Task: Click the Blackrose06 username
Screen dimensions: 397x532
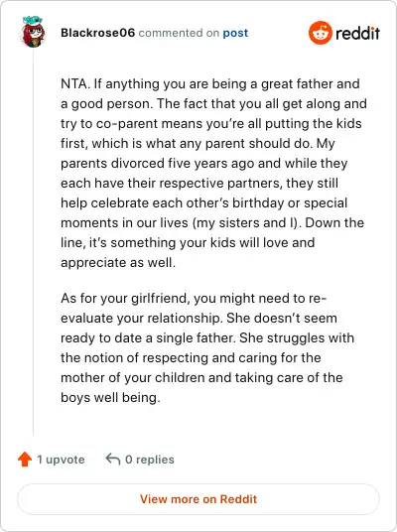Action: 97,33
